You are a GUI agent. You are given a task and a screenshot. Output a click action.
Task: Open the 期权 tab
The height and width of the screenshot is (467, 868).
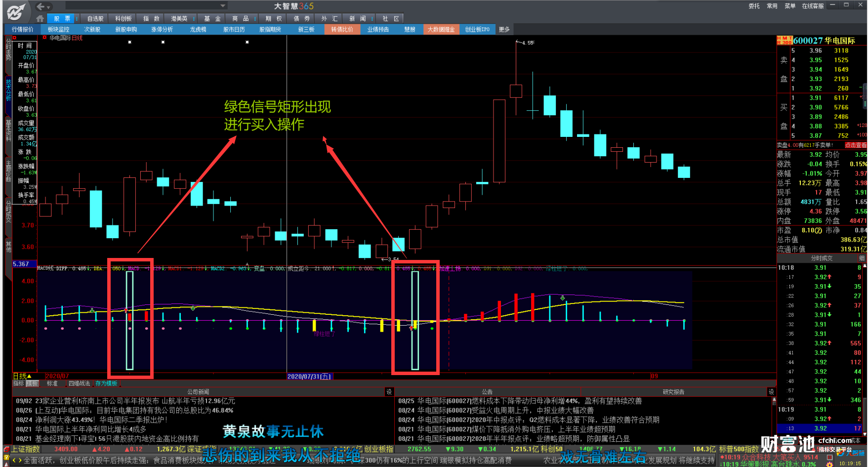tap(274, 19)
